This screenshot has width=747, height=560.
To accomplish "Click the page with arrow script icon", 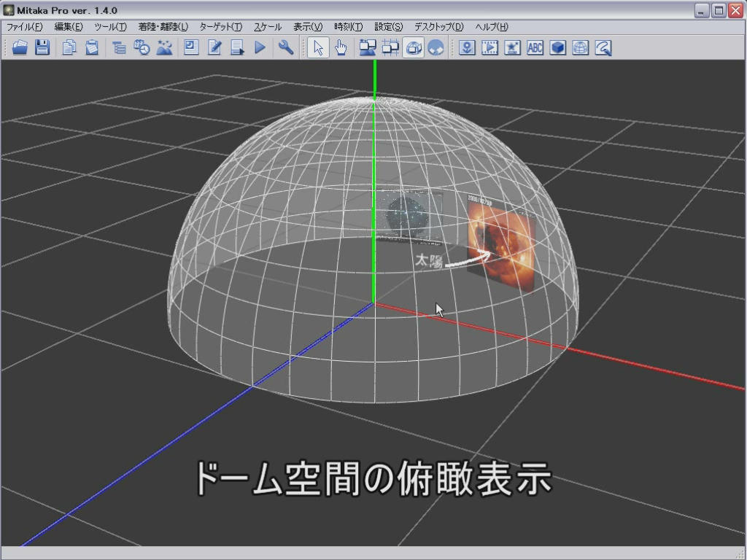I will [237, 47].
